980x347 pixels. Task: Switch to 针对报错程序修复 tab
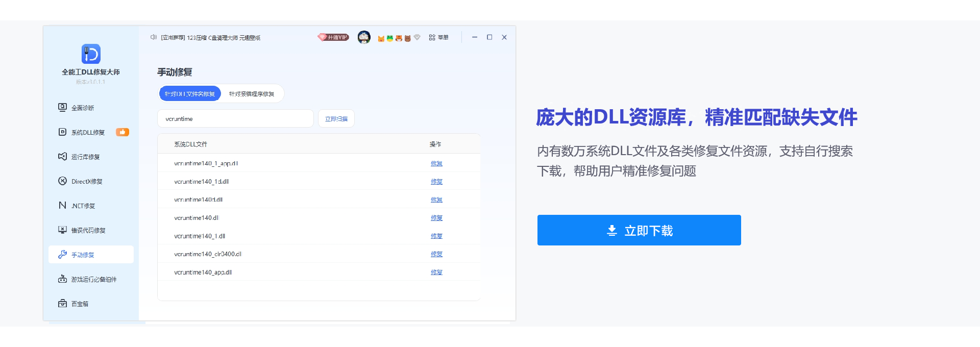pos(252,94)
